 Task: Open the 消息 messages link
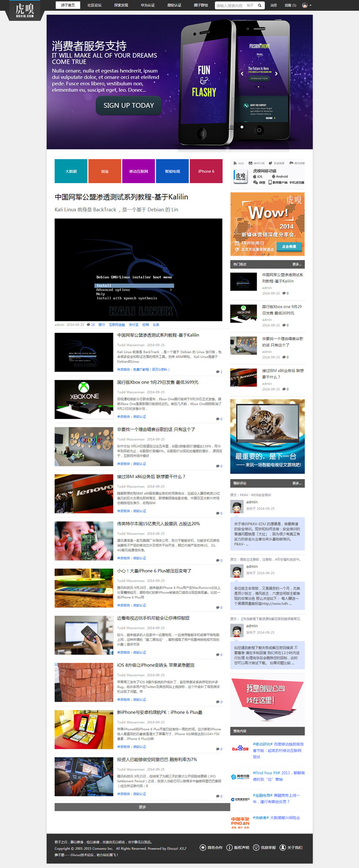tap(274, 6)
